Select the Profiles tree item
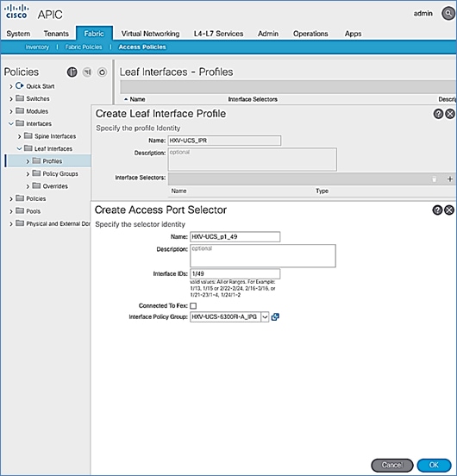 [53, 161]
